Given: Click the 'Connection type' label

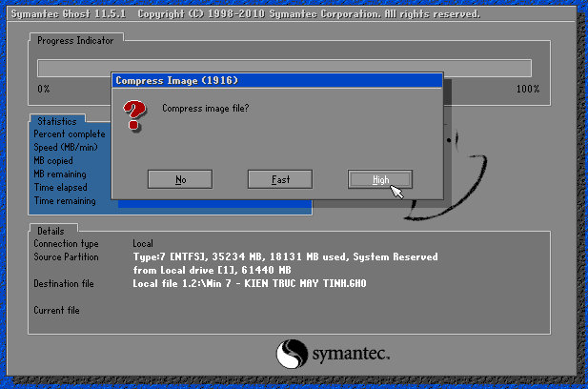Looking at the screenshot, I should 66,244.
